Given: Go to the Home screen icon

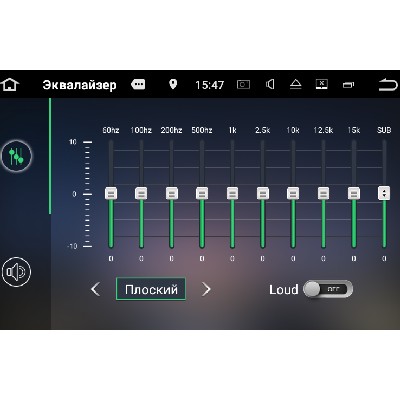Looking at the screenshot, I should 10,85.
